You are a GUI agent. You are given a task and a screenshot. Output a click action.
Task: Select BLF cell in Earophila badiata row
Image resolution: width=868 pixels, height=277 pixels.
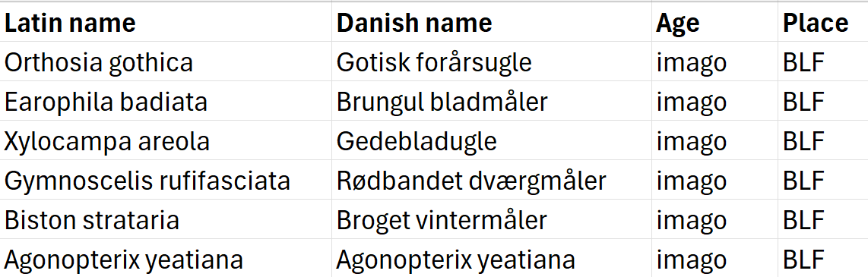(823, 101)
